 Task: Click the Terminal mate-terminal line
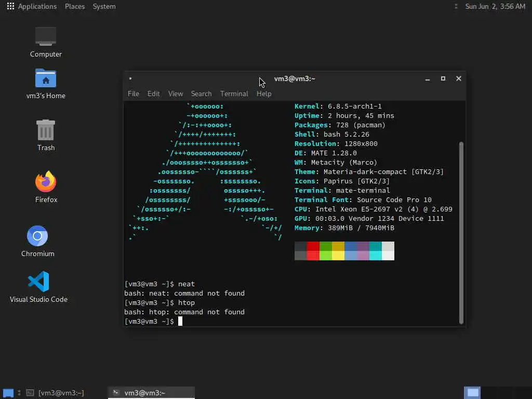[x=342, y=190]
